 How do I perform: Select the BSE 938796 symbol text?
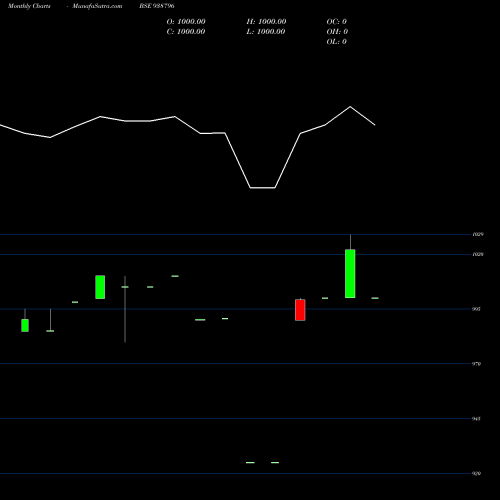coord(157,6)
